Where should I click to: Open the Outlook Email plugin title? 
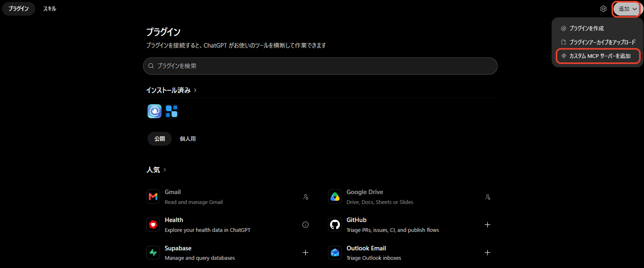[366, 248]
